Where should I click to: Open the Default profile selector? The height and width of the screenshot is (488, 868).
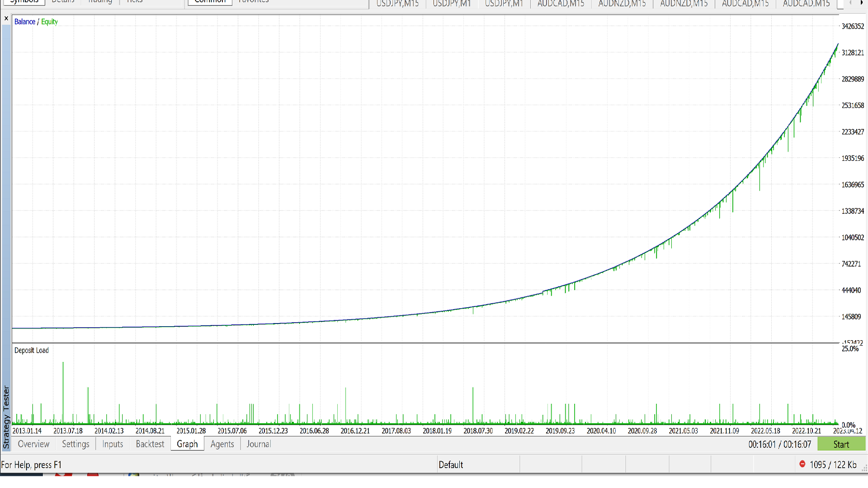coord(451,465)
